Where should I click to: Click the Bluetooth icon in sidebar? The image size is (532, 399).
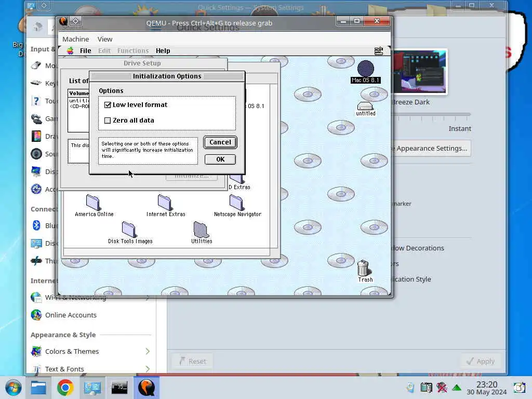(36, 225)
